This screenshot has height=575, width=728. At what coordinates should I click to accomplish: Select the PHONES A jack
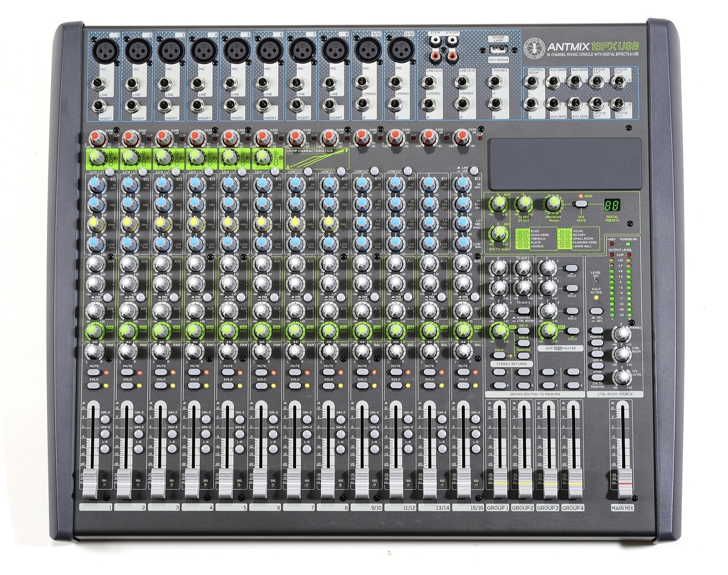(x=496, y=83)
